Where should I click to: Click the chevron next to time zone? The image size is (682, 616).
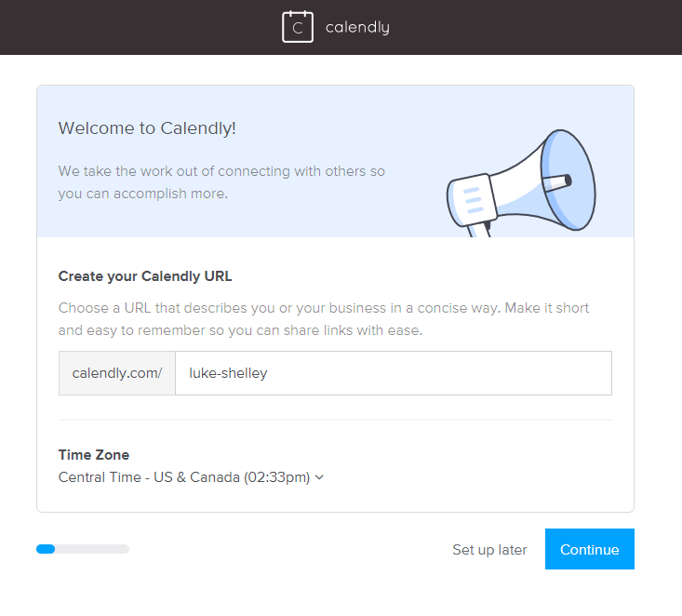click(319, 477)
